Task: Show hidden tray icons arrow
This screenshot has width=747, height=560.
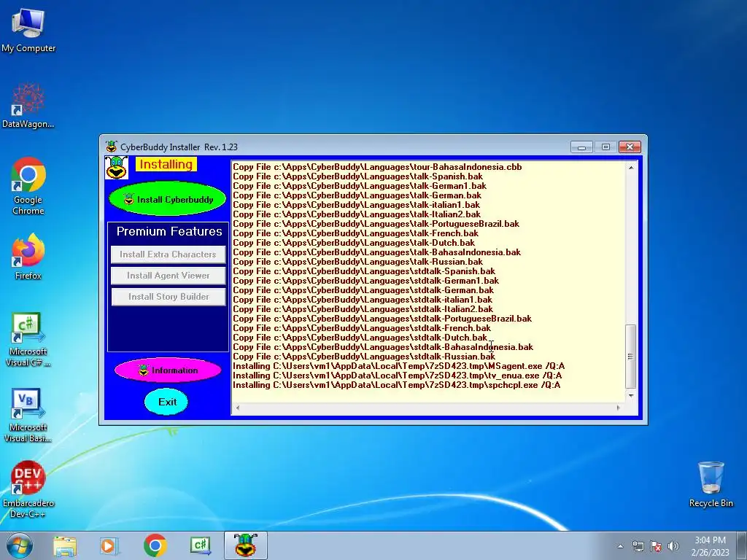Action: [620, 546]
